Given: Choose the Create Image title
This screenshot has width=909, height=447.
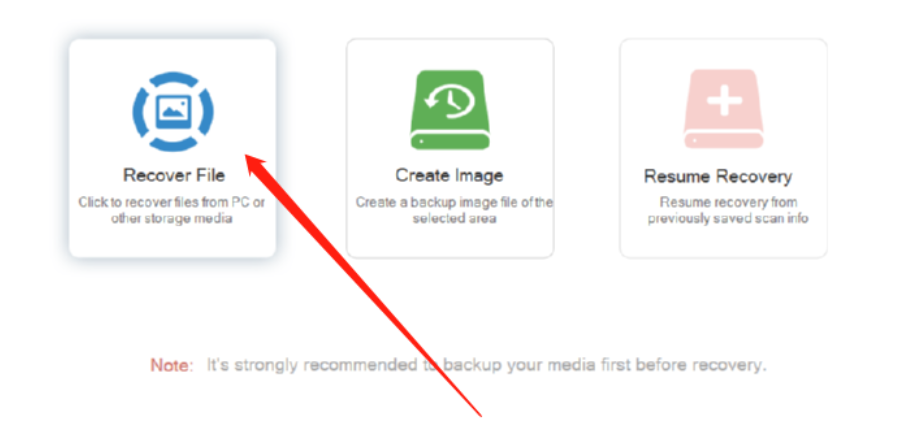Looking at the screenshot, I should pyautogui.click(x=449, y=175).
